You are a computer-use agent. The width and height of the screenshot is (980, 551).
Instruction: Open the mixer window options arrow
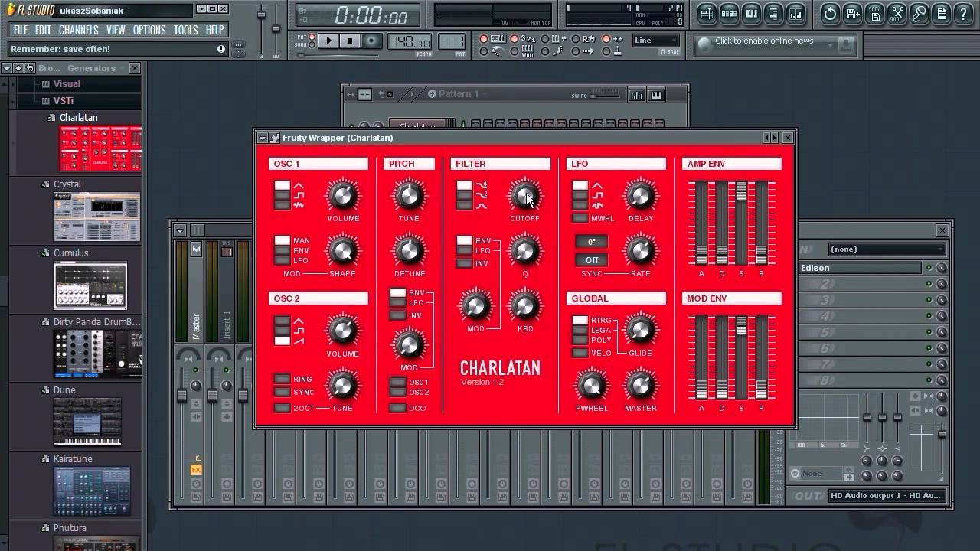tap(180, 230)
